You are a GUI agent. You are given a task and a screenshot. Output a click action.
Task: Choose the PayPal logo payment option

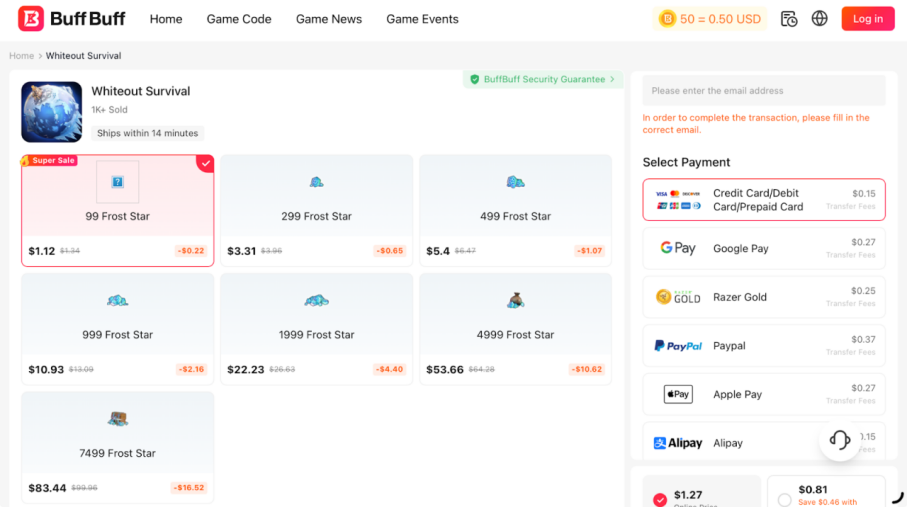coord(678,346)
